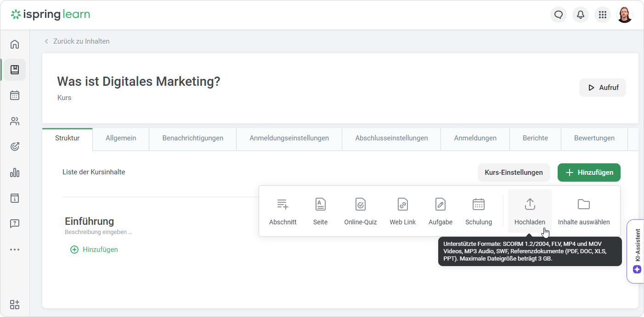This screenshot has height=317, width=644.
Task: Open the notifications bell icon
Action: coord(581,15)
